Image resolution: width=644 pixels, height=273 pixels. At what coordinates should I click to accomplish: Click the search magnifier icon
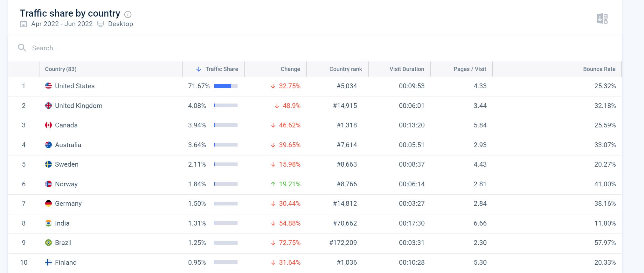(x=22, y=48)
